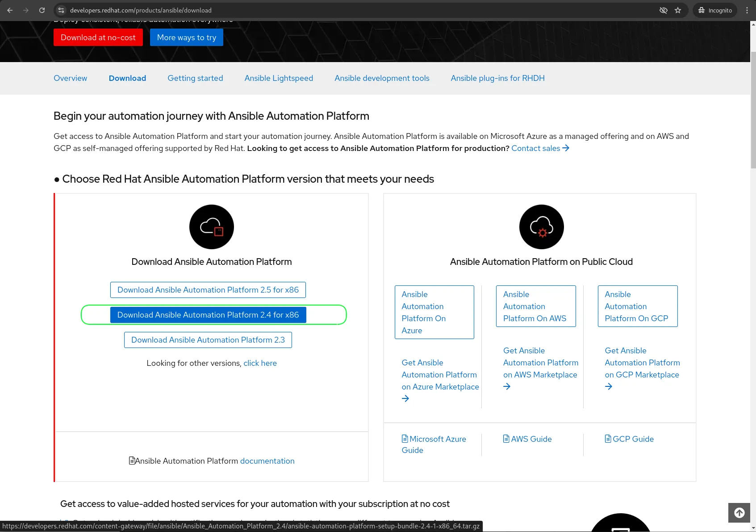Open Ansible plug-ins for RHDH tab
This screenshot has width=756, height=532.
coord(497,78)
